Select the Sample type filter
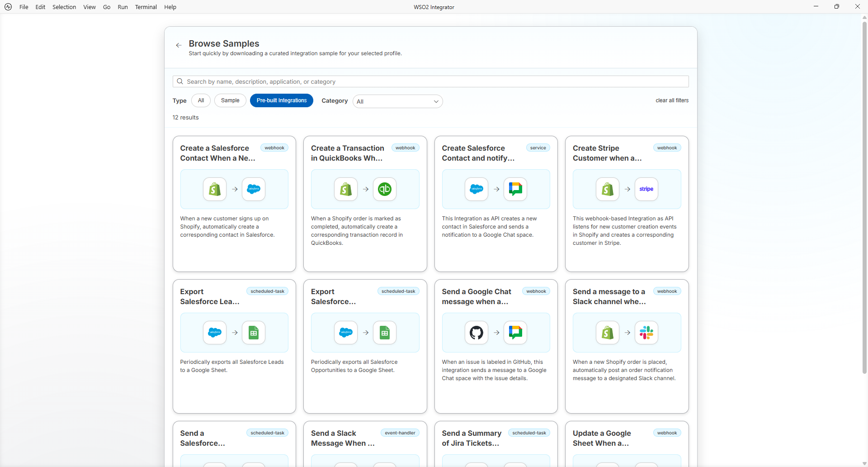 (x=230, y=100)
